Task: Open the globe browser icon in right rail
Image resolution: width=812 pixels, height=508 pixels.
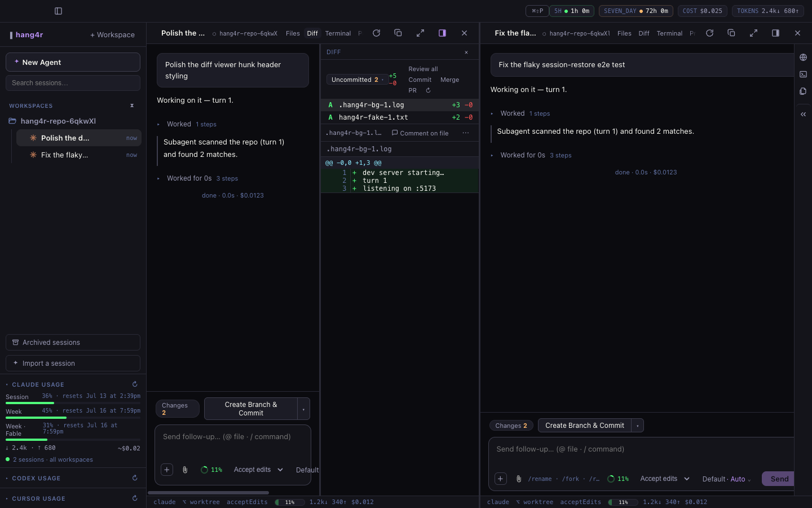Action: click(803, 58)
